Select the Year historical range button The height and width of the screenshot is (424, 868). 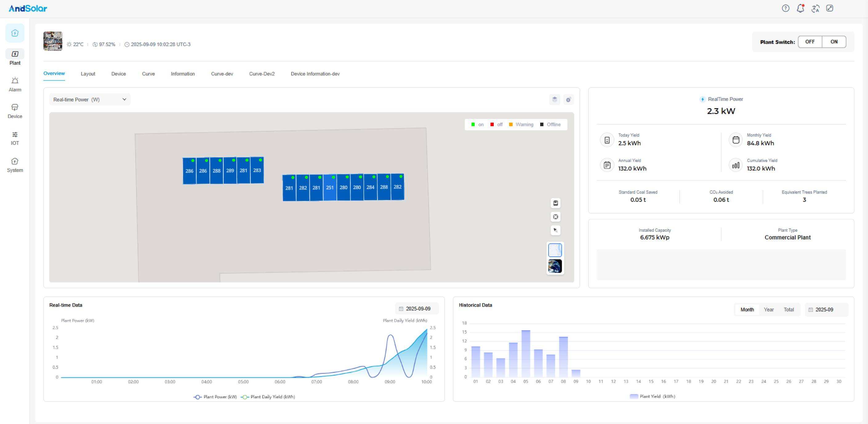coord(768,310)
